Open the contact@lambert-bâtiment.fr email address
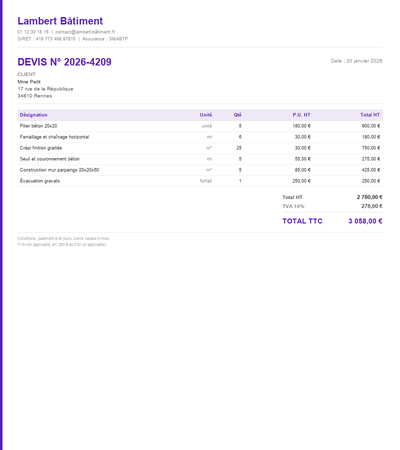Screen dimensions: 400x450 click(85, 32)
